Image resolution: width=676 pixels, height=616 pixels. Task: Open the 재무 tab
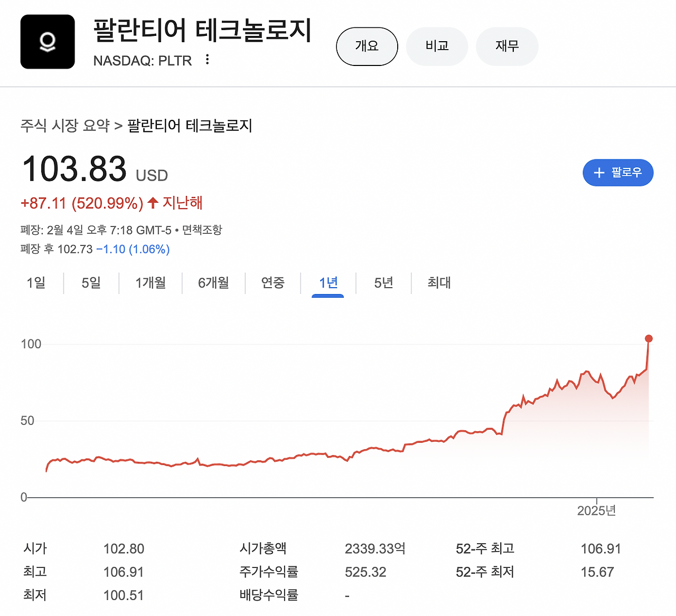click(507, 46)
